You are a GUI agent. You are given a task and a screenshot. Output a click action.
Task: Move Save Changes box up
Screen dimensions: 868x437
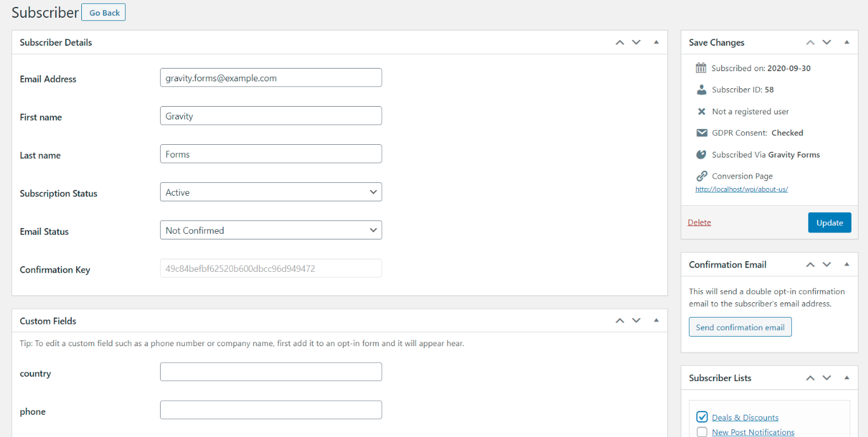coord(810,43)
